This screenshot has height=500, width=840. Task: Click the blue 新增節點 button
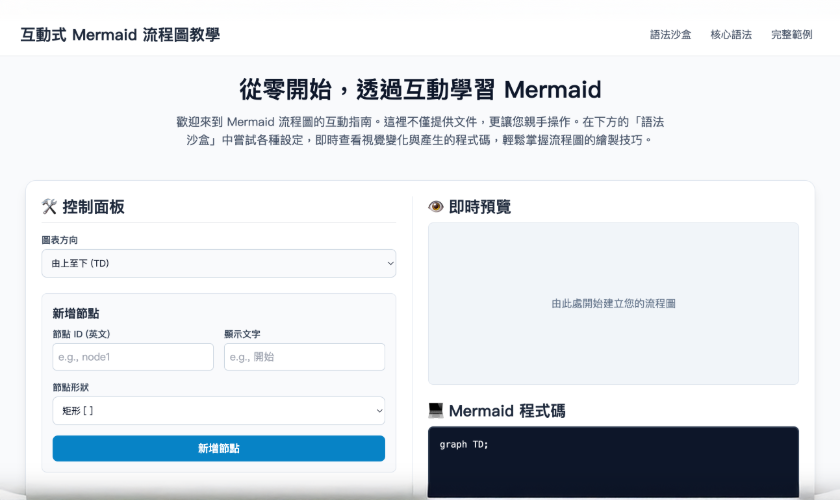tap(219, 448)
